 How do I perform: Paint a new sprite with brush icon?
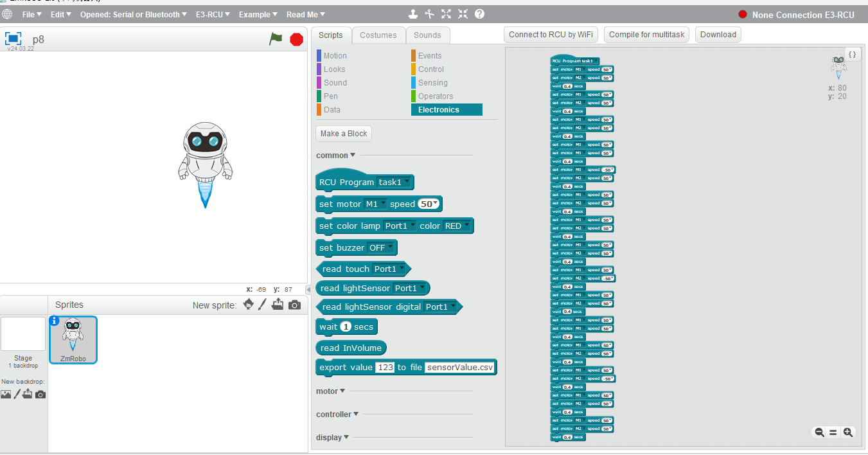point(263,305)
